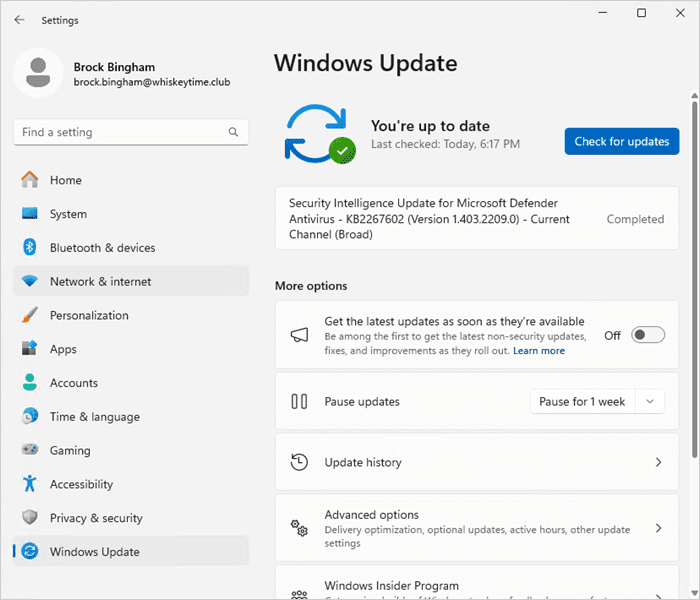
Task: Click the brock.bingham@whiskeytime.club email
Action: click(x=152, y=82)
